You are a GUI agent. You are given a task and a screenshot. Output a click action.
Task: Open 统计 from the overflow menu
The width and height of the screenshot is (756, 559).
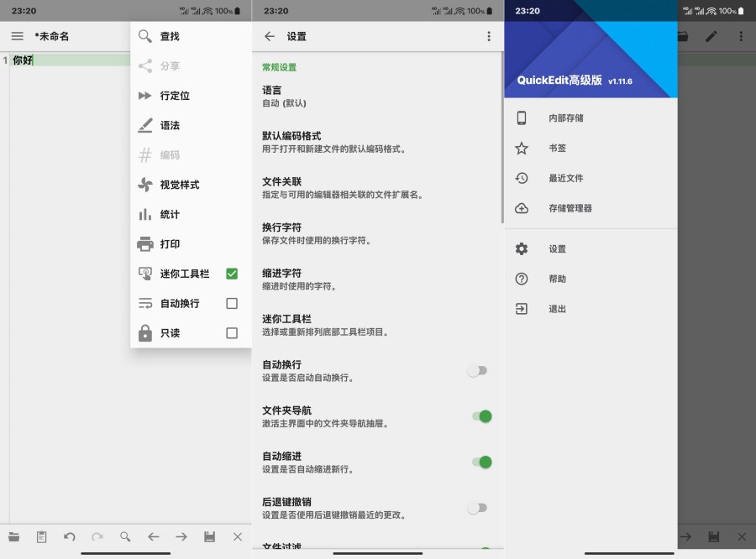[x=191, y=214]
